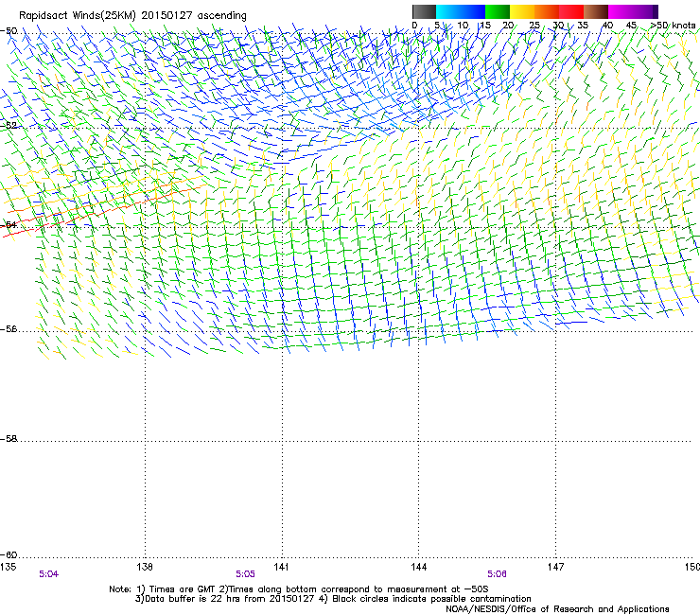Click the purple '5:05' time label
Image resolution: width=700 pixels, height=615 pixels.
[246, 574]
